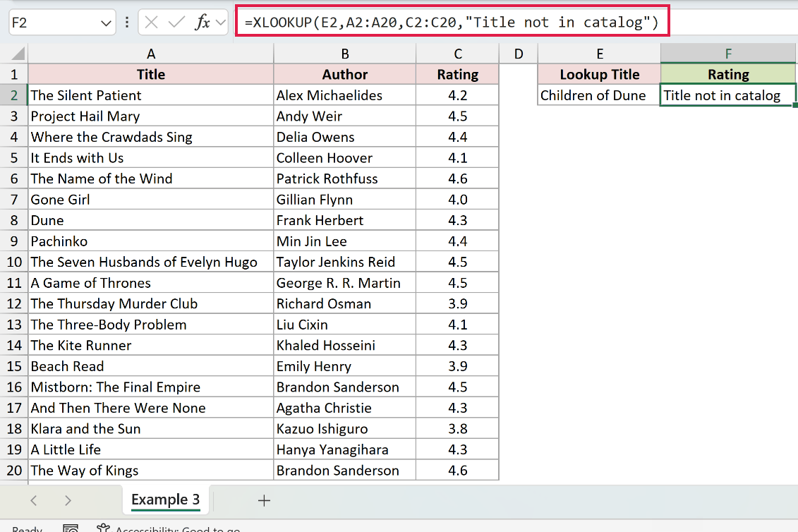Open Insert Function fx dialog
Viewport: 798px width, 532px height.
[x=202, y=23]
